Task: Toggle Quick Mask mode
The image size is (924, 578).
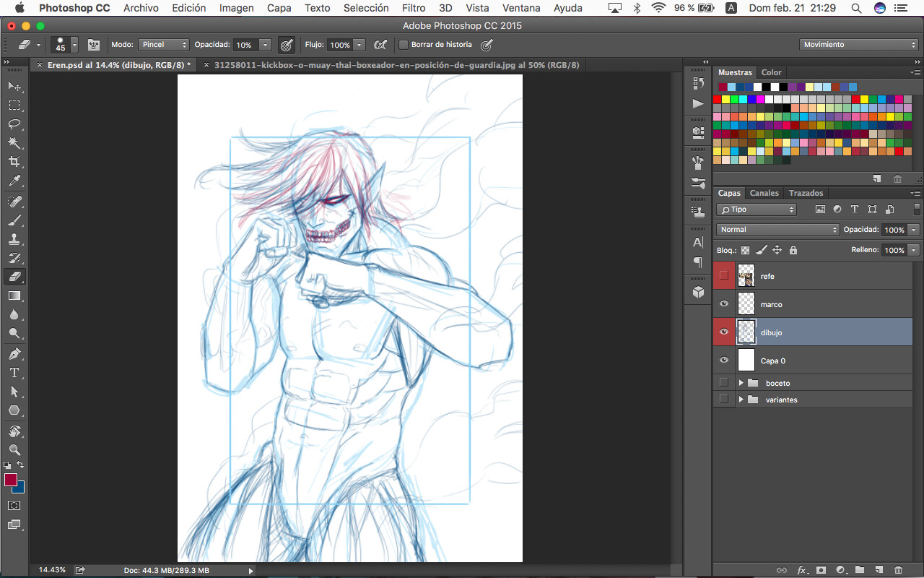Action: [14, 505]
